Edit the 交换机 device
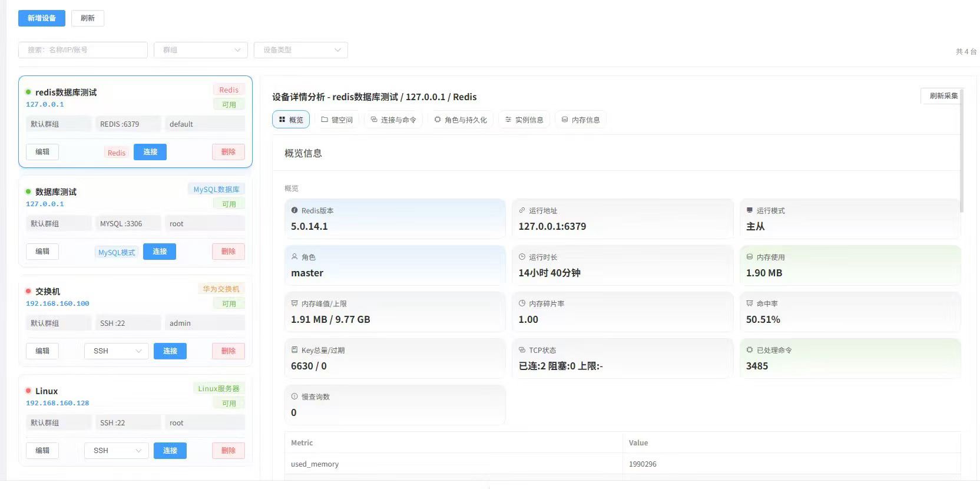This screenshot has width=980, height=489. coord(42,351)
